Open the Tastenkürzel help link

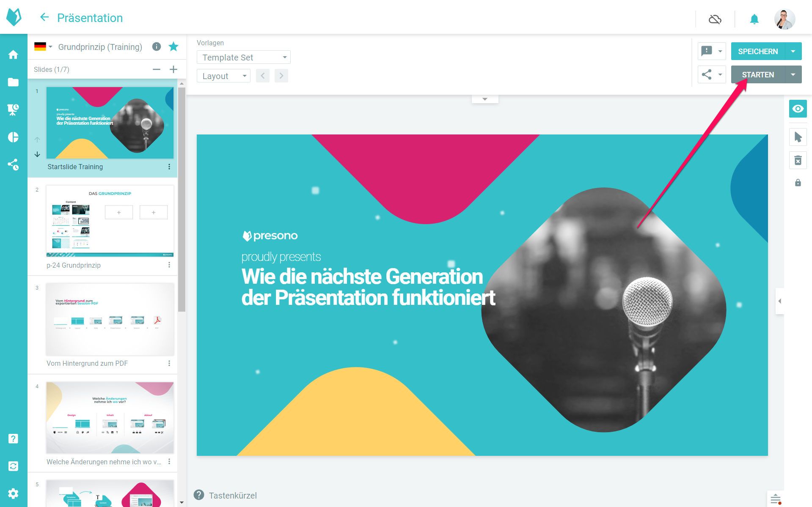232,495
